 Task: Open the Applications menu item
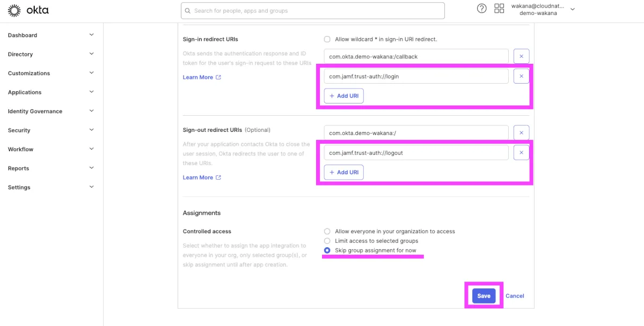point(25,92)
